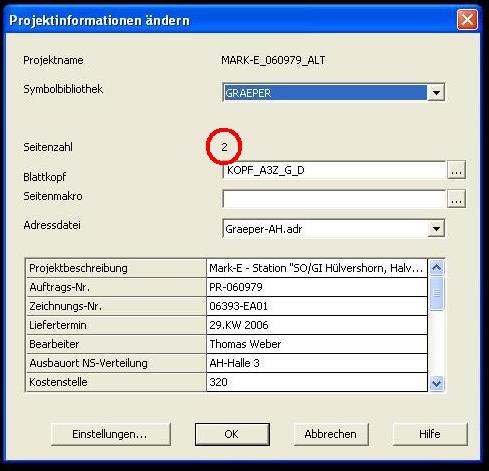This screenshot has height=471, width=489.
Task: Click into the Blattkopf KOPF_A3Z_G_D field
Action: pos(334,170)
